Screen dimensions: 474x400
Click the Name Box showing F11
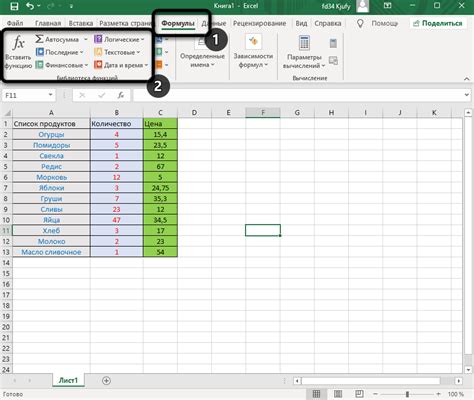point(25,95)
